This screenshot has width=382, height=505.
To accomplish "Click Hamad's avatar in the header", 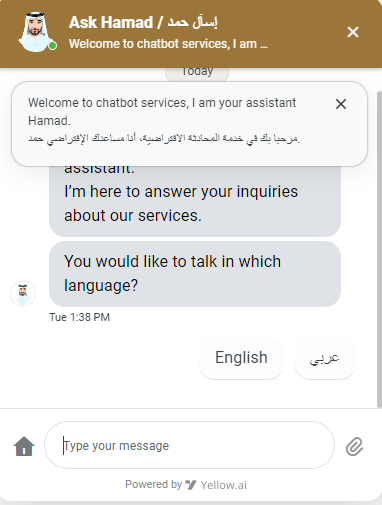I will (36, 32).
